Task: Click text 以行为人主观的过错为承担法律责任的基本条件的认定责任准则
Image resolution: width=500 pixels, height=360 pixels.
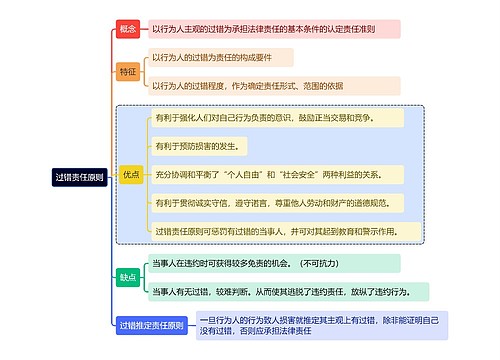Action: point(264,29)
